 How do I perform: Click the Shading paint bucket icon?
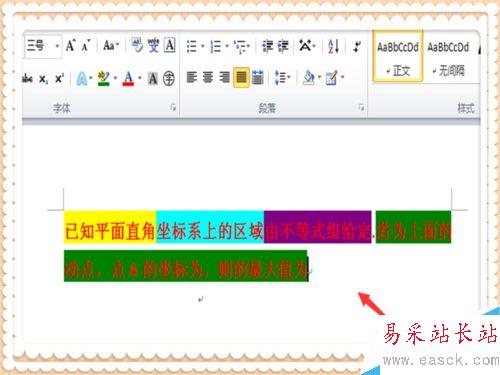(309, 78)
